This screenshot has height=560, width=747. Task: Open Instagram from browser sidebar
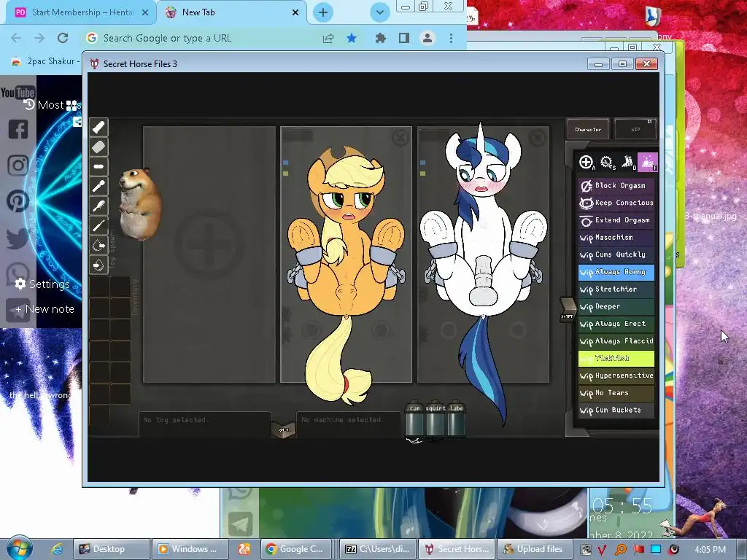tap(18, 166)
